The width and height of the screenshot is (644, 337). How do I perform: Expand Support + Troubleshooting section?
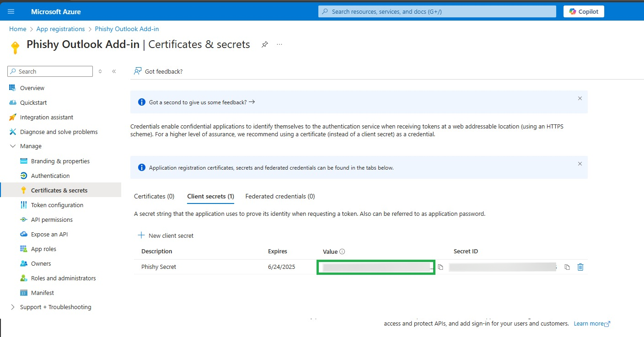[12, 307]
